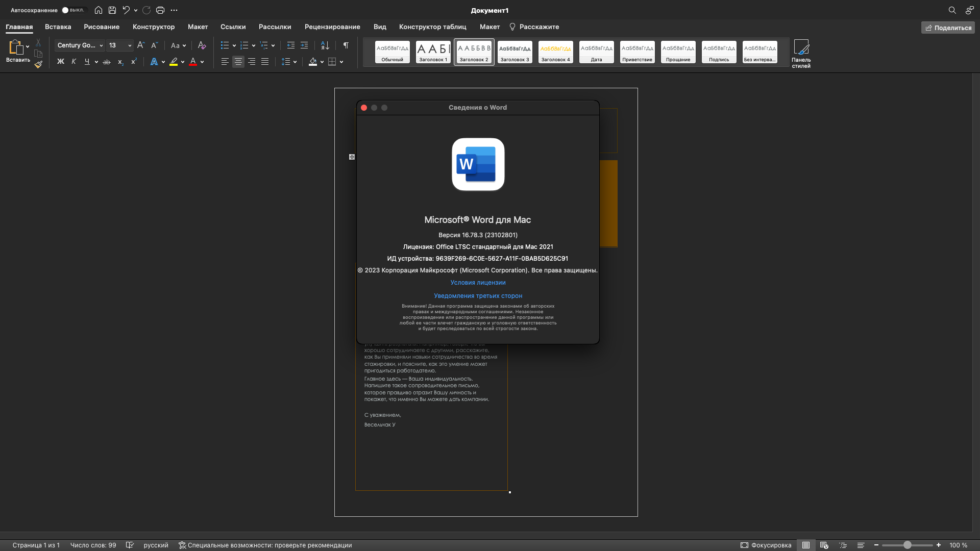This screenshot has height=551, width=980.
Task: Toggle the AutoSave switch
Action: (x=73, y=10)
